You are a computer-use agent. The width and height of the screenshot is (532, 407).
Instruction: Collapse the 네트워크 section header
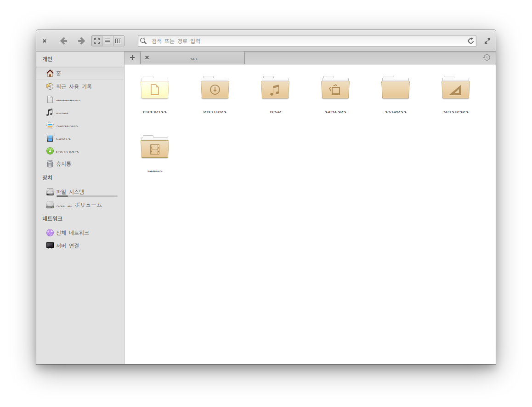tap(52, 219)
